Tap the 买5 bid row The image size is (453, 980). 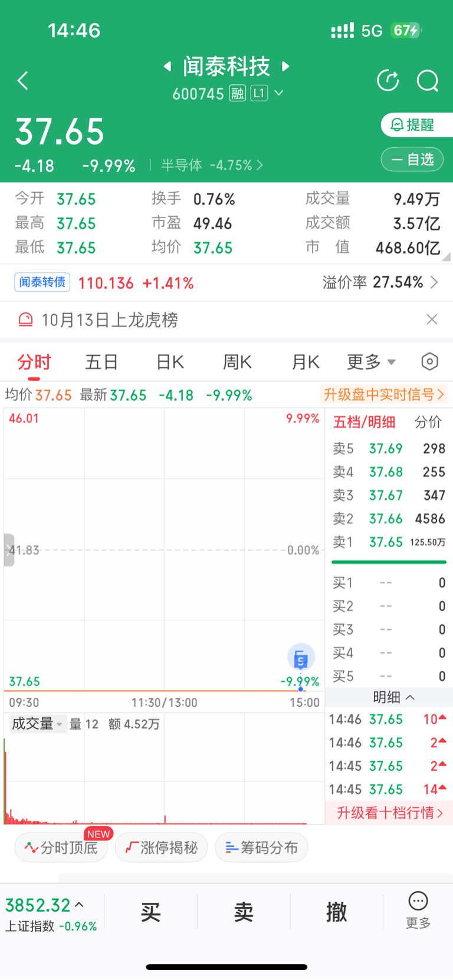click(x=389, y=676)
